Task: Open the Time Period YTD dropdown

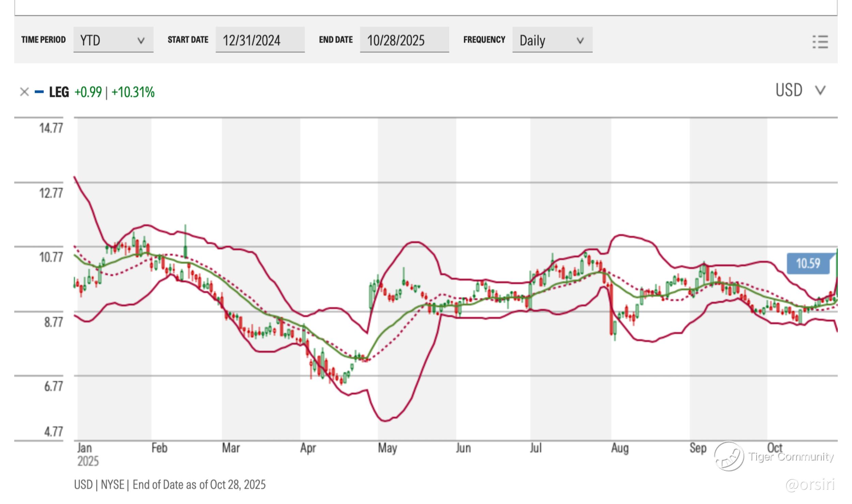Action: 113,40
